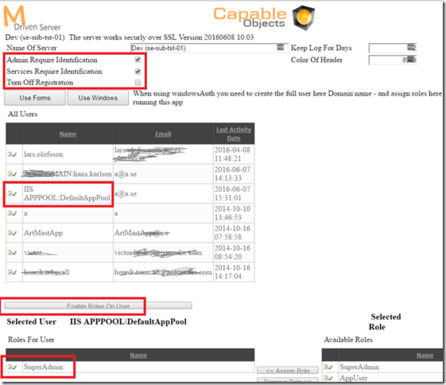Toggle Services Require Identification checkbox
This screenshot has width=446, height=385.
pyautogui.click(x=138, y=71)
